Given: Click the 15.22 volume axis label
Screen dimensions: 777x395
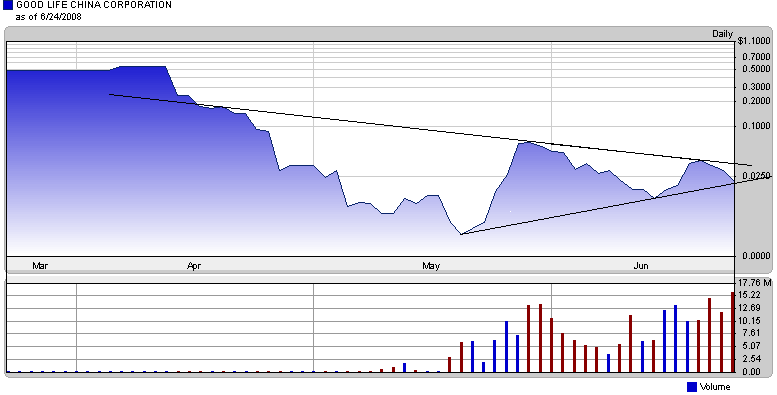Looking at the screenshot, I should [749, 295].
